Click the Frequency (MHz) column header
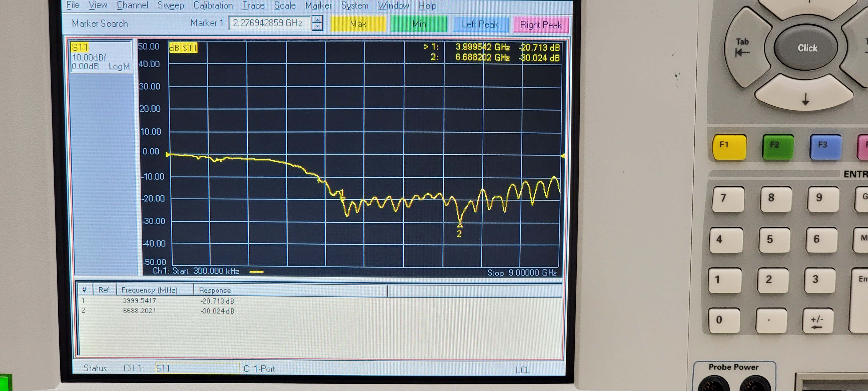Viewport: 868px width, 391px height. point(149,290)
